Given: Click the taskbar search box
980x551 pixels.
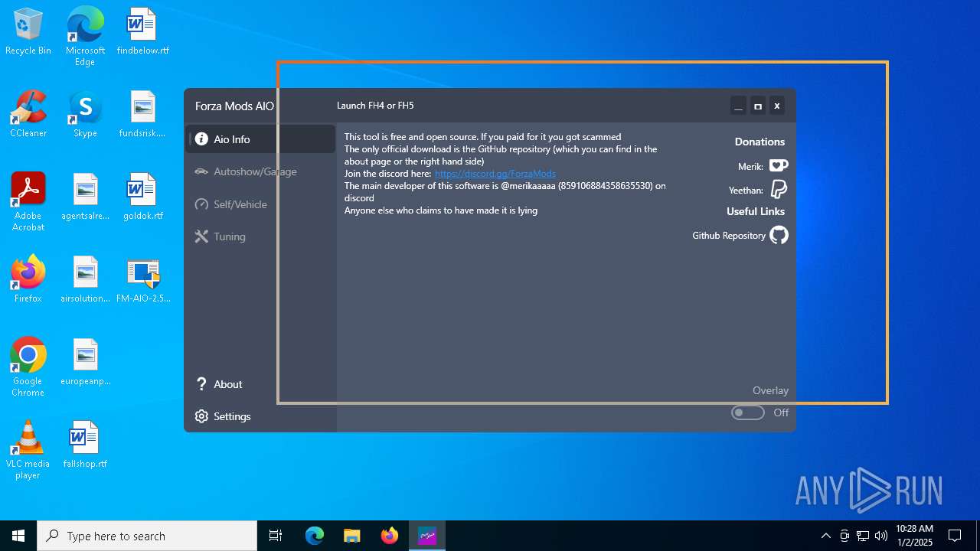Looking at the screenshot, I should (147, 536).
